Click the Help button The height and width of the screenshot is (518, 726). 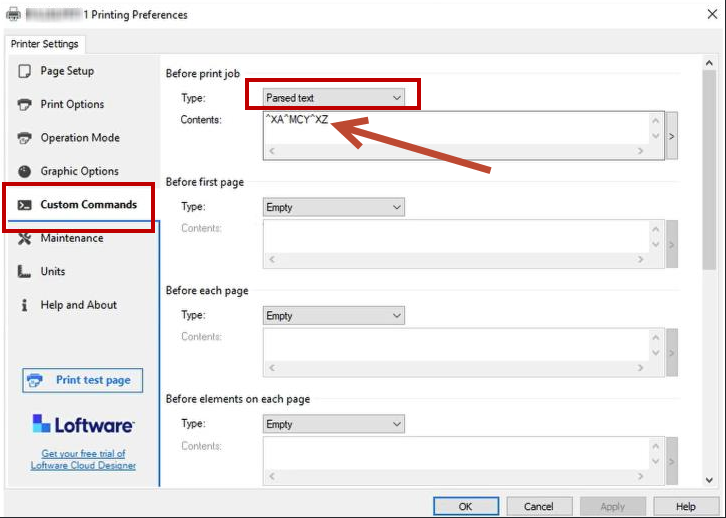pyautogui.click(x=685, y=506)
